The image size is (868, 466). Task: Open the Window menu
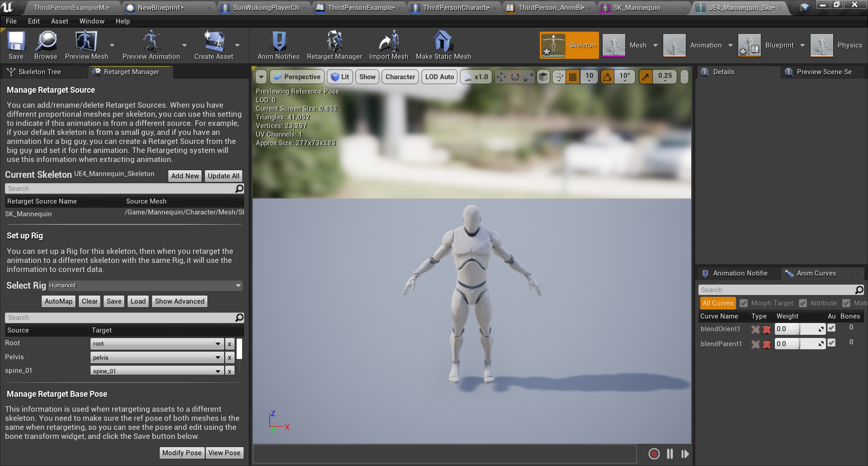tap(92, 21)
